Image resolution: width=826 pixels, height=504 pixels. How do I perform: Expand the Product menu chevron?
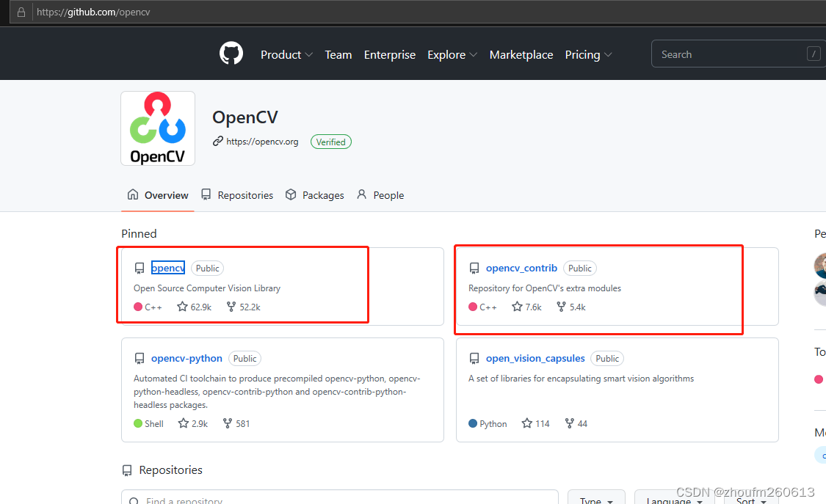pyautogui.click(x=308, y=54)
